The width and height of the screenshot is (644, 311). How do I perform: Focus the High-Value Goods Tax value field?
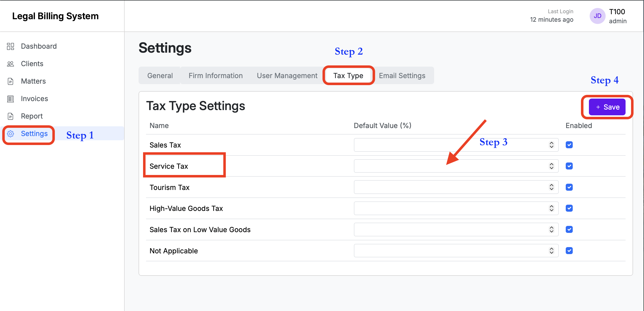tap(456, 208)
